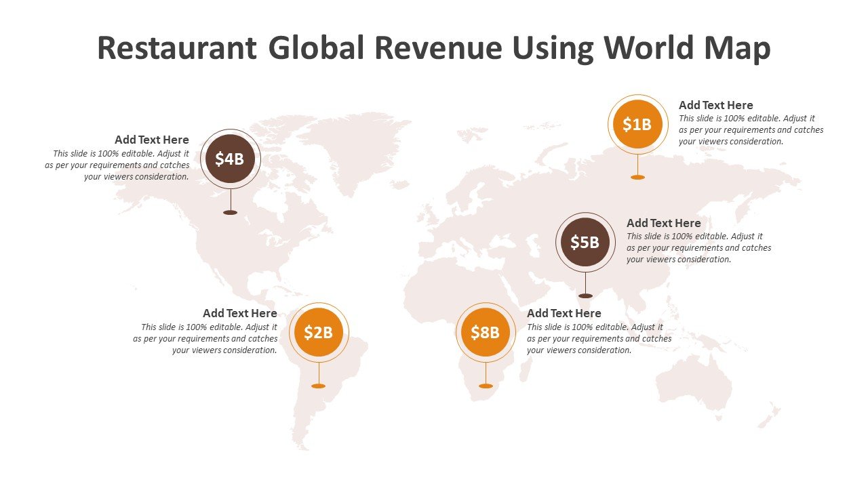Viewport: 868px width, 488px height.
Task: Click the italic description text beside $5B
Action: click(699, 247)
